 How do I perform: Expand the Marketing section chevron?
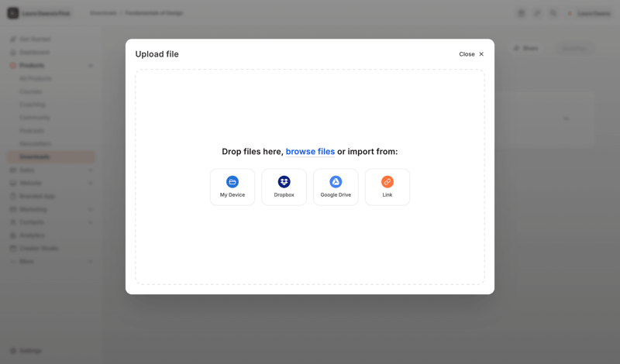coord(91,209)
